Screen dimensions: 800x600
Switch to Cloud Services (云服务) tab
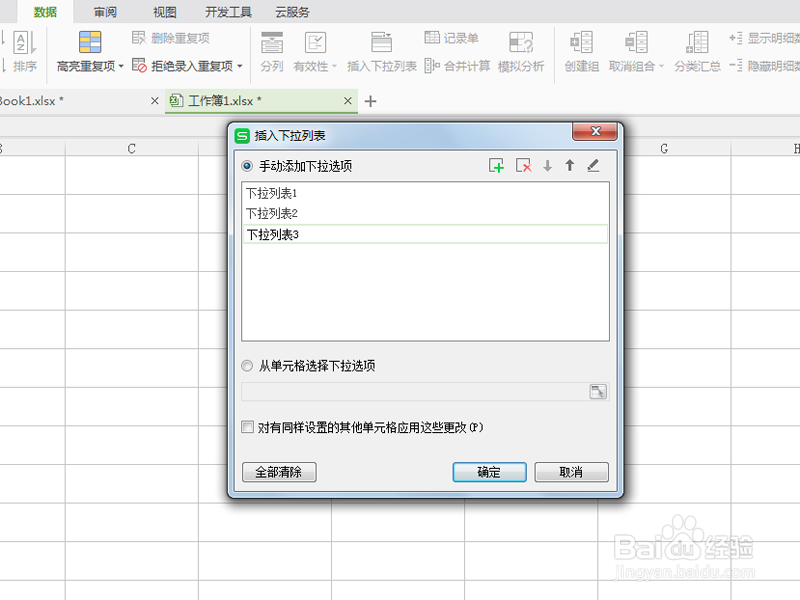pyautogui.click(x=292, y=12)
